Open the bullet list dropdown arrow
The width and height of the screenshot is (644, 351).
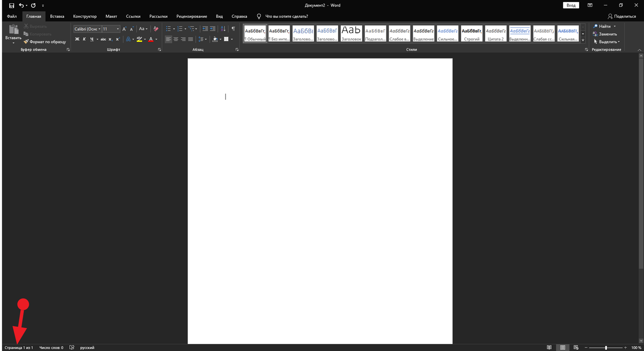[x=174, y=29]
